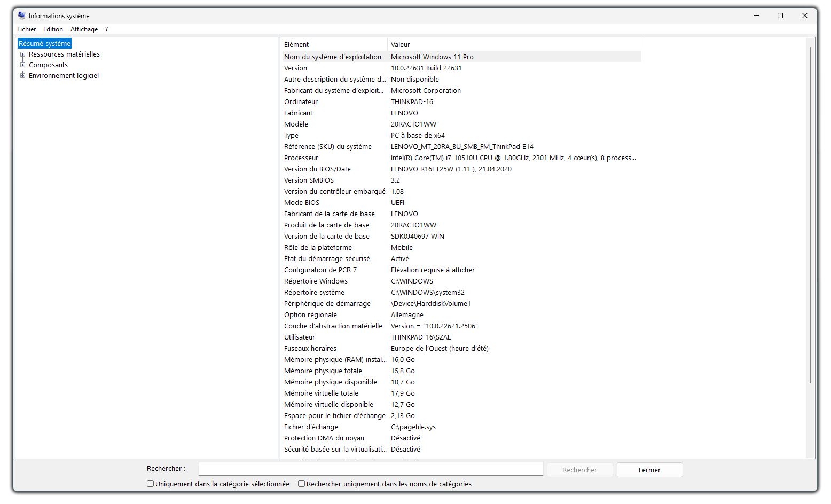Click the Élément column header
Image resolution: width=831 pixels, height=504 pixels.
[x=334, y=45]
